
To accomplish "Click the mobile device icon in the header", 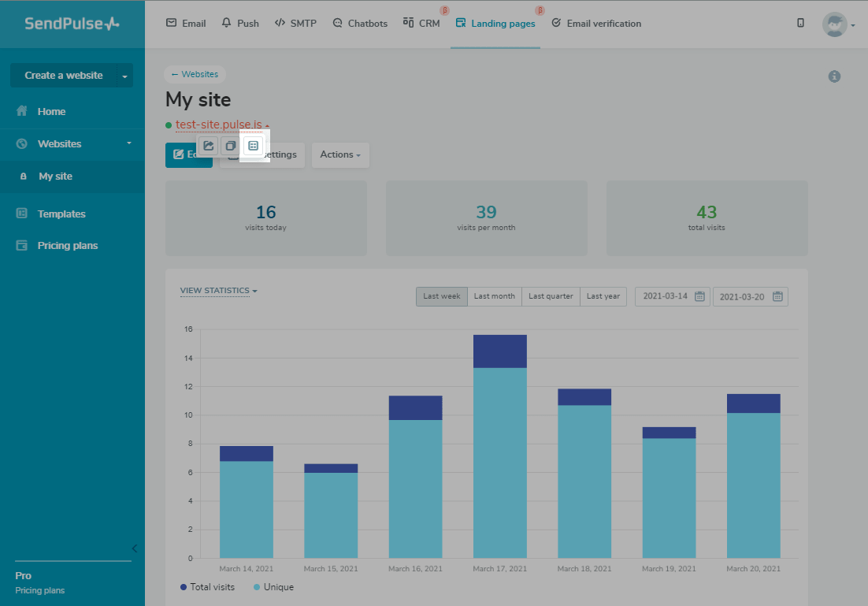I will pos(800,24).
